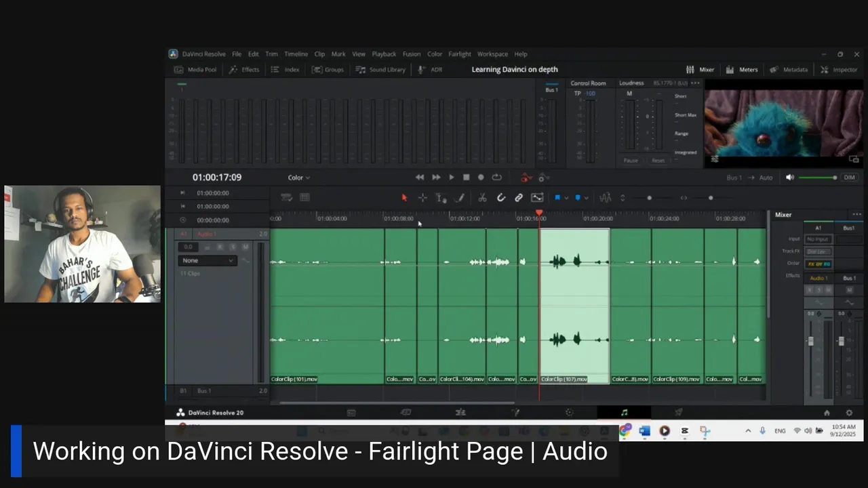
Task: Adjust the vertical track zoom slider
Action: [x=649, y=198]
